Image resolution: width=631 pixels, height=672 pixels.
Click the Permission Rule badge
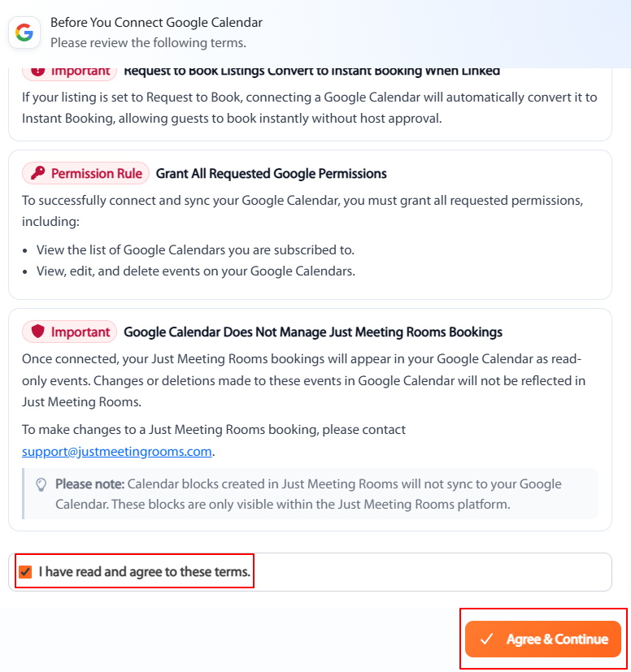pos(86,173)
